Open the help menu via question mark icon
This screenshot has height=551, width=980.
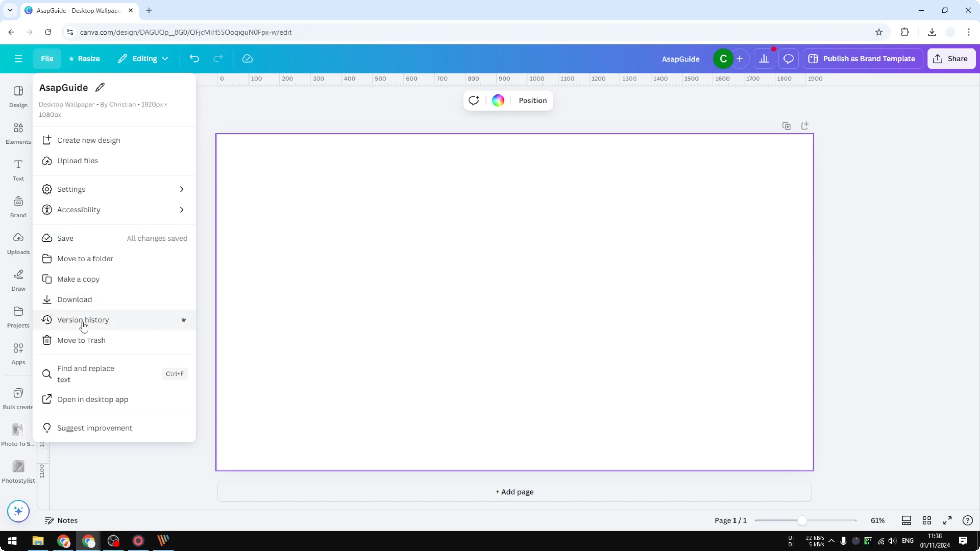coord(967,520)
